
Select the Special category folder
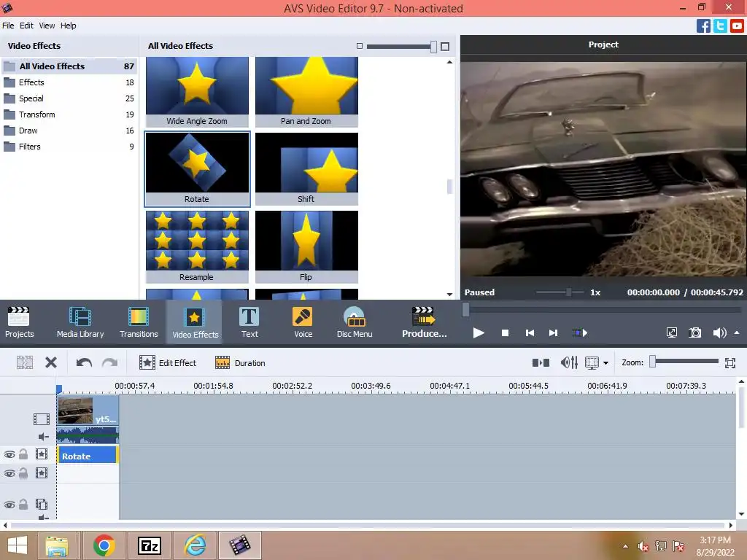point(69,98)
